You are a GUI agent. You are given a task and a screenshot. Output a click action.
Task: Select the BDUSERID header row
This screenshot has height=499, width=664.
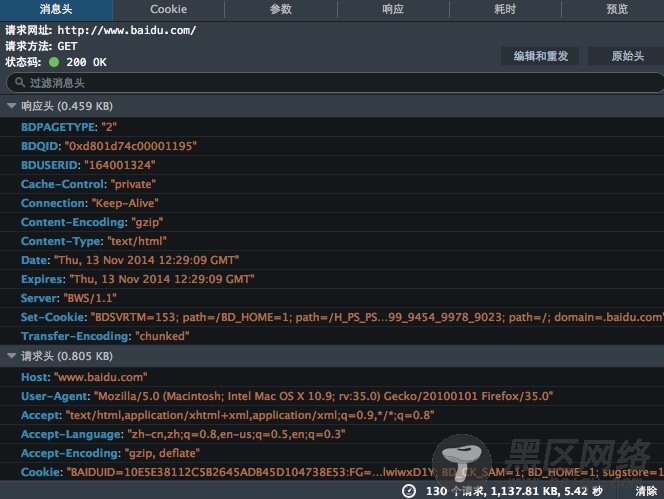[332, 165]
